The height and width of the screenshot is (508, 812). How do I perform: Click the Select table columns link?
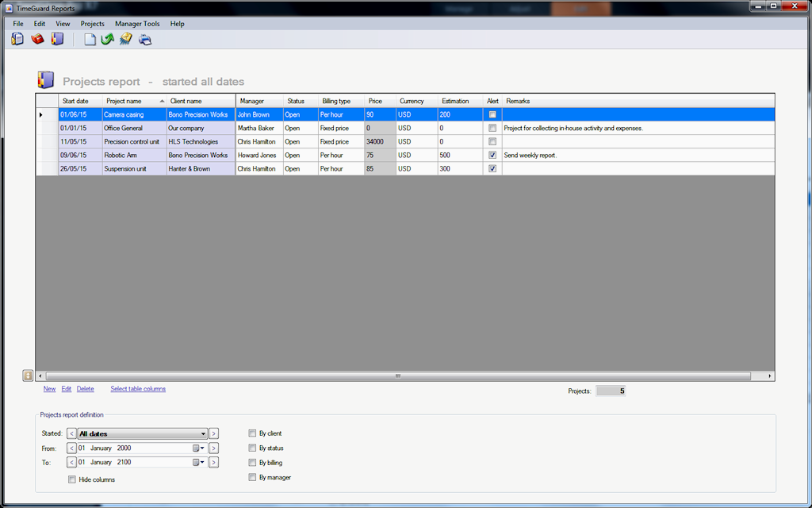pyautogui.click(x=138, y=389)
